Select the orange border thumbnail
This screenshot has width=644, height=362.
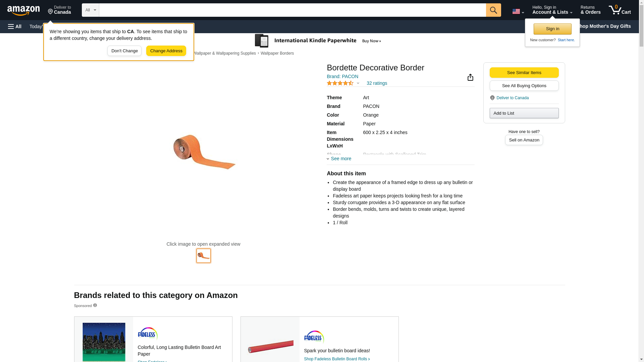point(204,256)
